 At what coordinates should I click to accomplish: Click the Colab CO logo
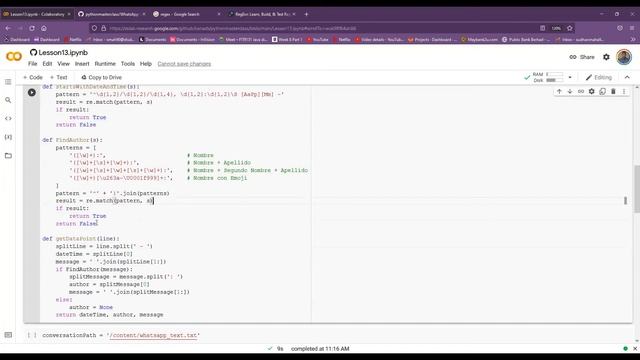point(14,57)
